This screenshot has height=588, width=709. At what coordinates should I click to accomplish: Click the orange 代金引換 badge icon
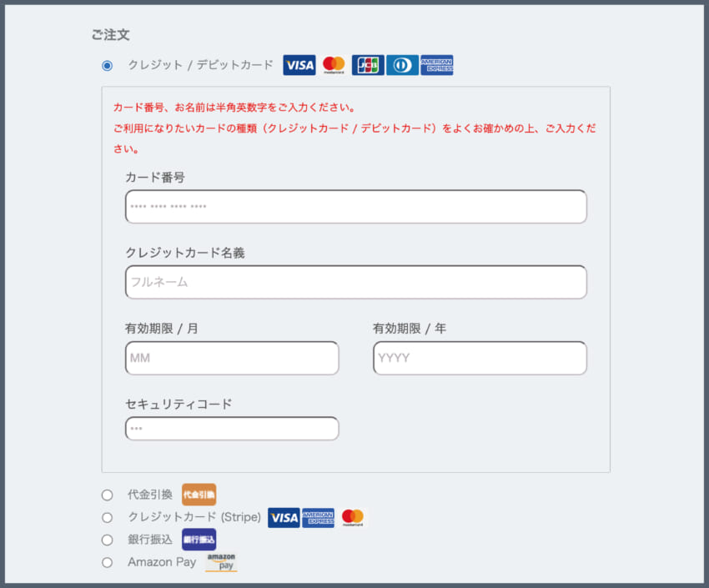(x=199, y=495)
